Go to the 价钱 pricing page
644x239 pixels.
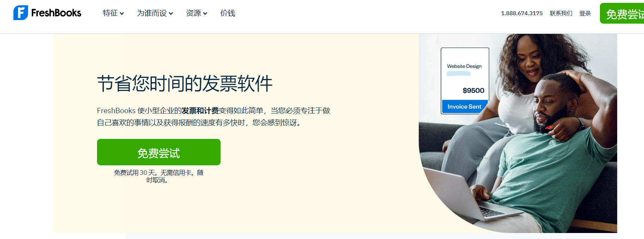(228, 13)
